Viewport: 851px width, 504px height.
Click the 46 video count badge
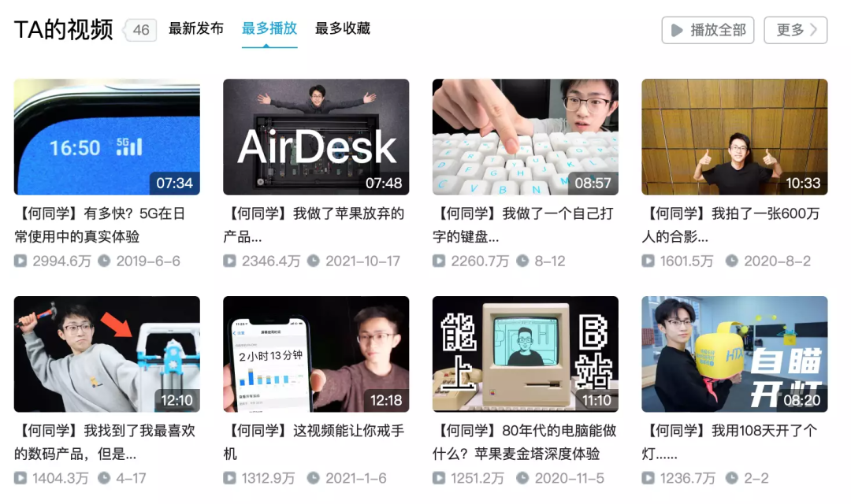point(141,30)
